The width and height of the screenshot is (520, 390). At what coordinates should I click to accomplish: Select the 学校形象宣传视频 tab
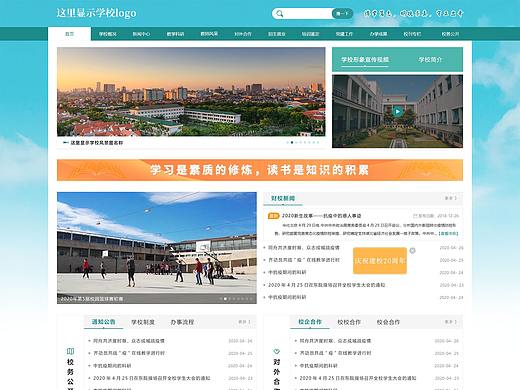click(365, 60)
